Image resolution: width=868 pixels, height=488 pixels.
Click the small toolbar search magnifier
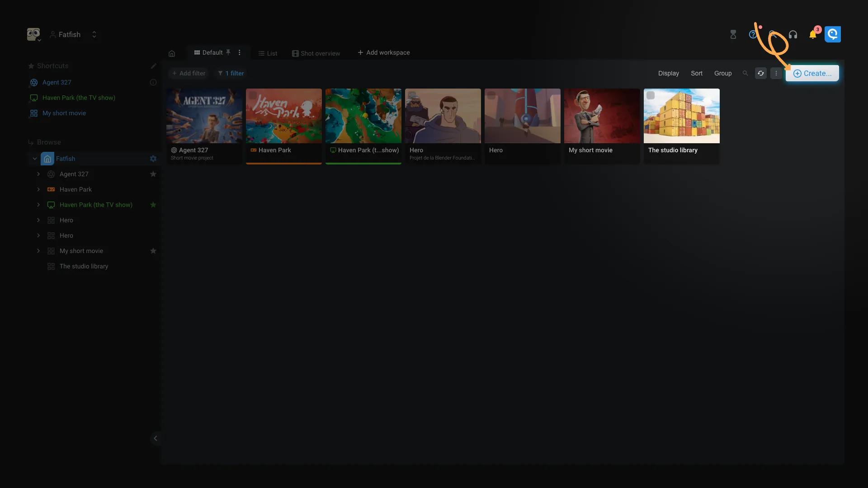[745, 73]
